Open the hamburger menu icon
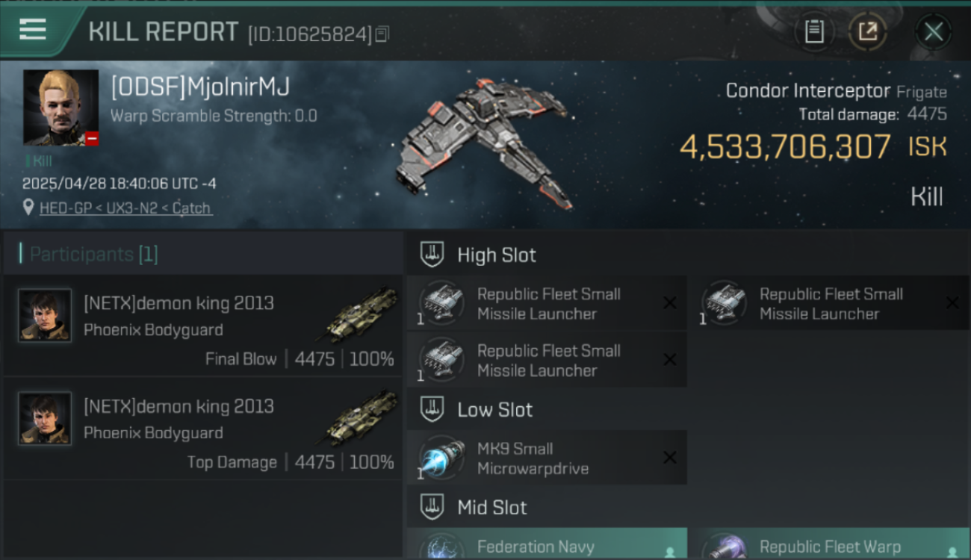 pos(33,30)
